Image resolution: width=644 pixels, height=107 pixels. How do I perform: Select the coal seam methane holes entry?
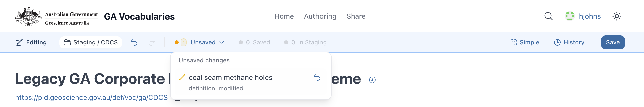coord(230,78)
